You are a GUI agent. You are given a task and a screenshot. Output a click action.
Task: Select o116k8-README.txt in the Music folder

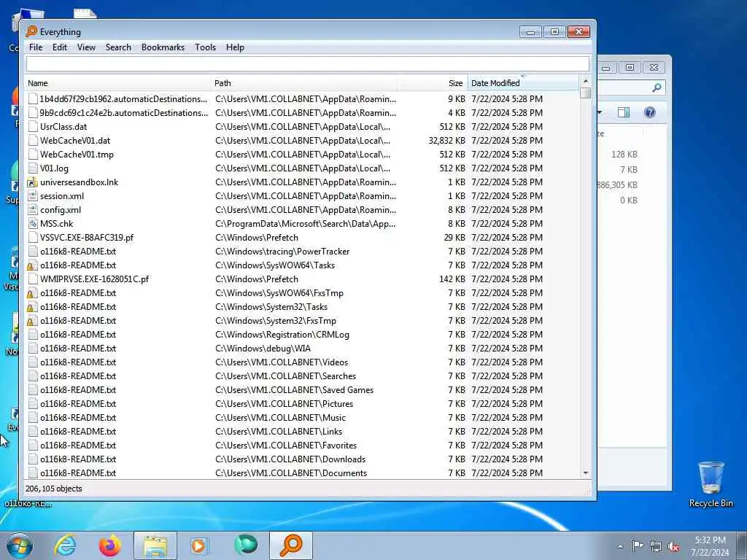pos(77,417)
